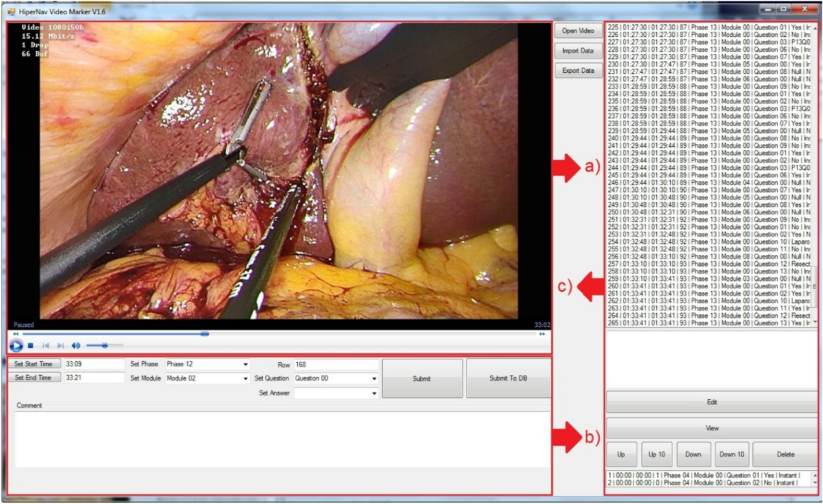
Task: Click the next track skip icon
Action: point(61,345)
